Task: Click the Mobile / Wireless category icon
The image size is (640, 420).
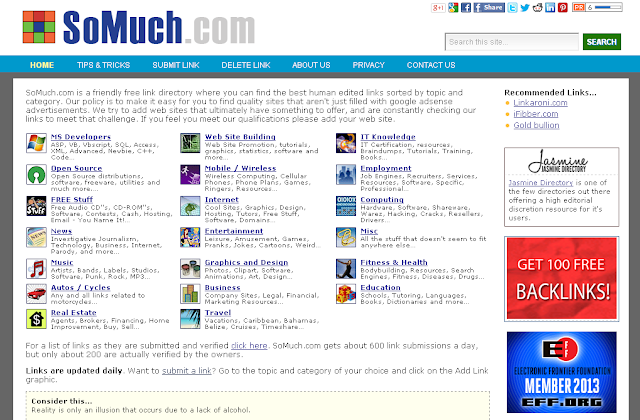Action: [x=190, y=175]
